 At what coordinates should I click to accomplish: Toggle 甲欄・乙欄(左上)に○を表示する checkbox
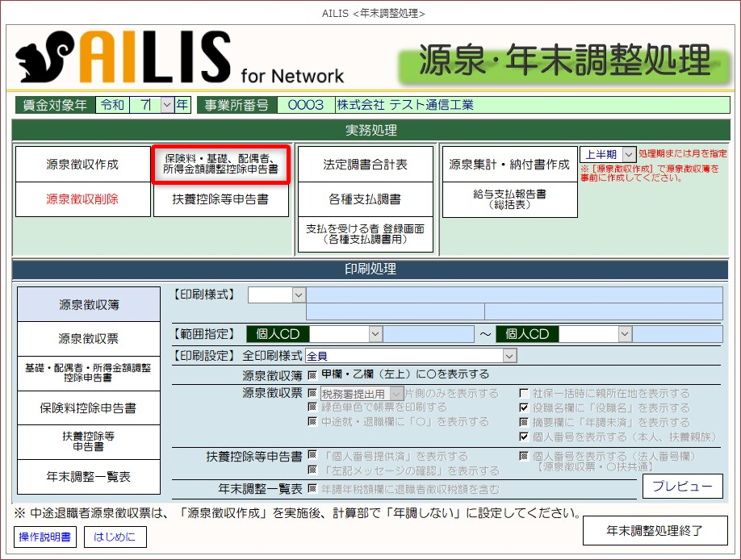[x=312, y=375]
